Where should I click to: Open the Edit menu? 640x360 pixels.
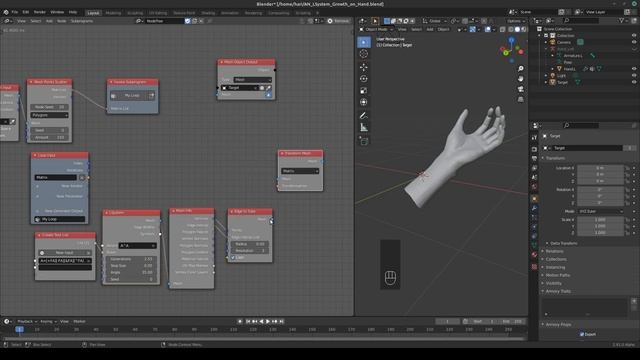click(x=26, y=12)
